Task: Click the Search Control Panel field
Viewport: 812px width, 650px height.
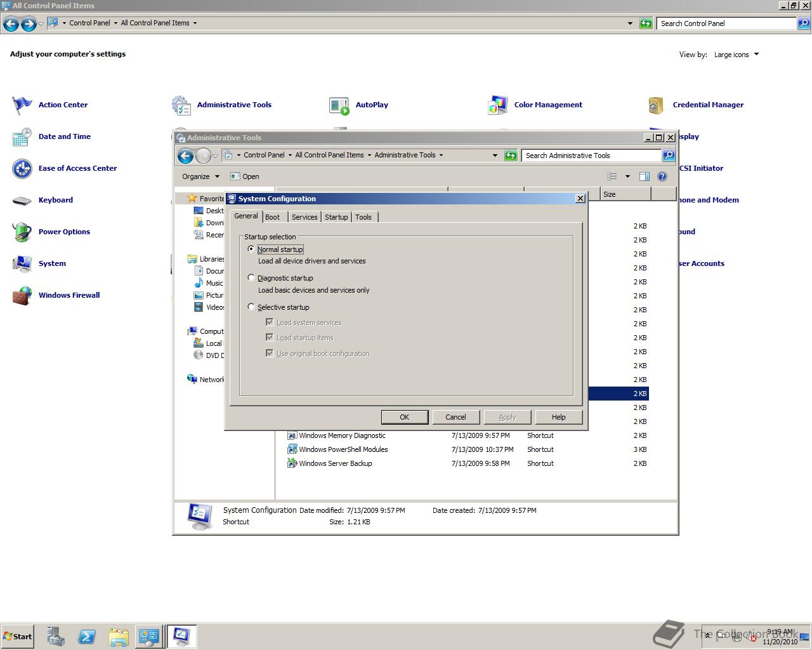Action: (x=726, y=23)
